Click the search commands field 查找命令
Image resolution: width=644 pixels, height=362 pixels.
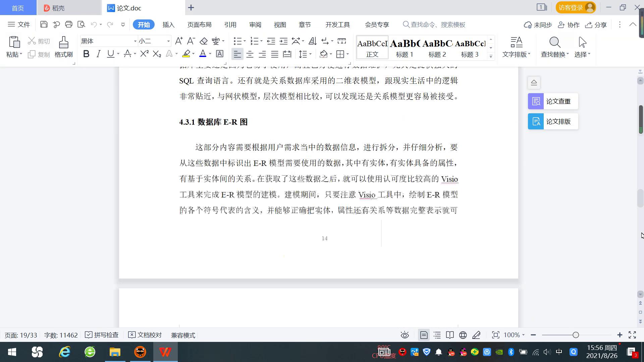pos(438,25)
